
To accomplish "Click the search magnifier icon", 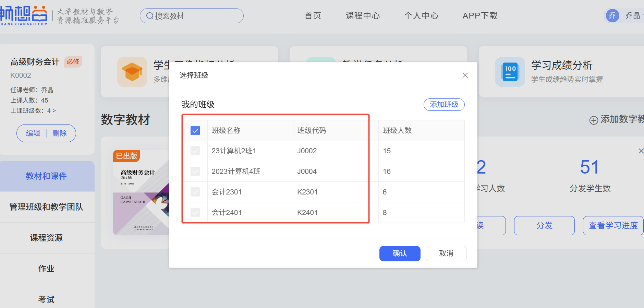I will 150,16.
